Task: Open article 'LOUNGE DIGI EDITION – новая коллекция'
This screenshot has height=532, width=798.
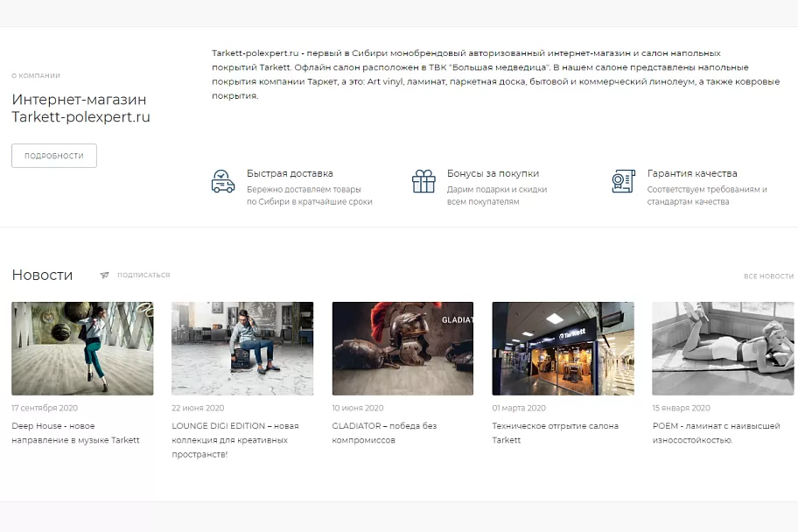Action: pos(235,440)
